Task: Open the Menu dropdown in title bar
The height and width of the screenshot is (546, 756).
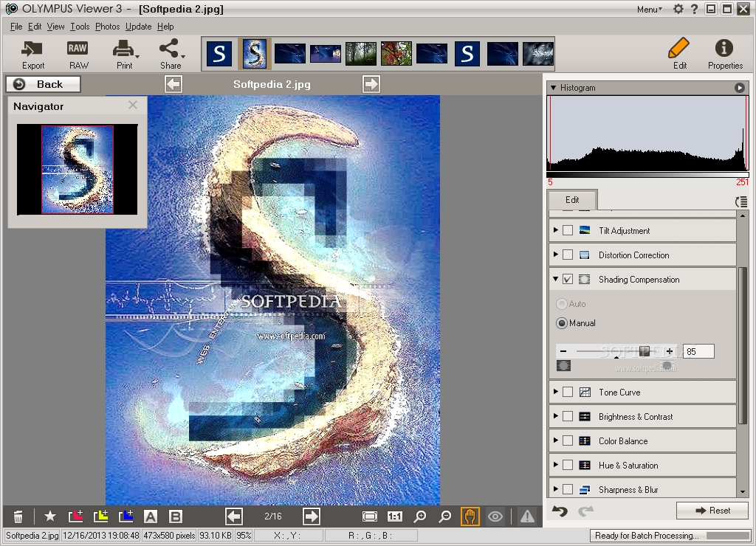Action: (650, 9)
